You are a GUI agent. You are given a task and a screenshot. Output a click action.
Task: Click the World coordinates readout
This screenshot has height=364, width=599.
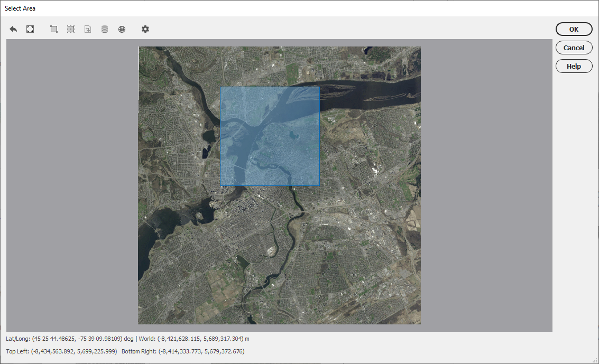click(194, 339)
